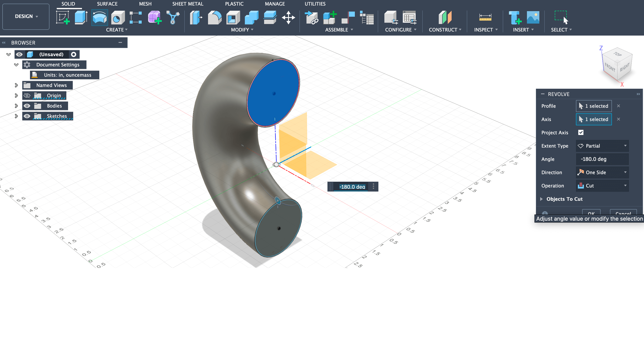Show the hidden Origin folder

(x=27, y=95)
